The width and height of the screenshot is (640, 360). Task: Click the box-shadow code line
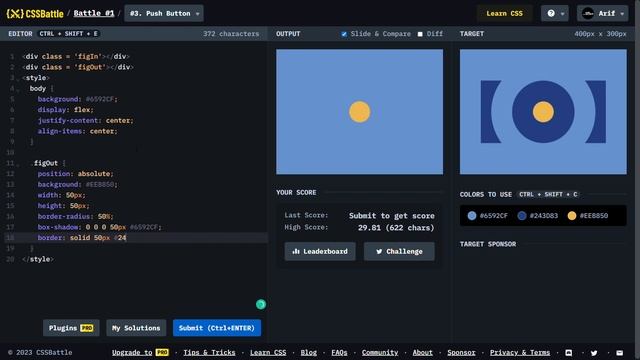(100, 227)
